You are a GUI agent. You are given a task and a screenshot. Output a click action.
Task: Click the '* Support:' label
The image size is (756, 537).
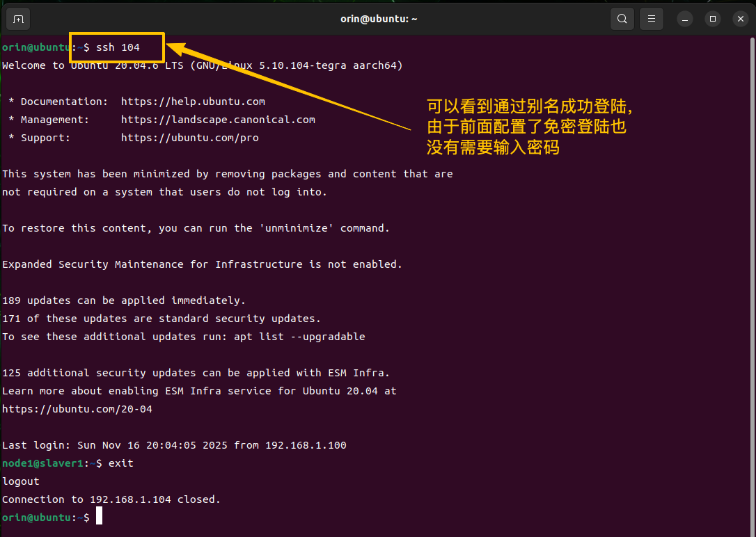point(39,138)
